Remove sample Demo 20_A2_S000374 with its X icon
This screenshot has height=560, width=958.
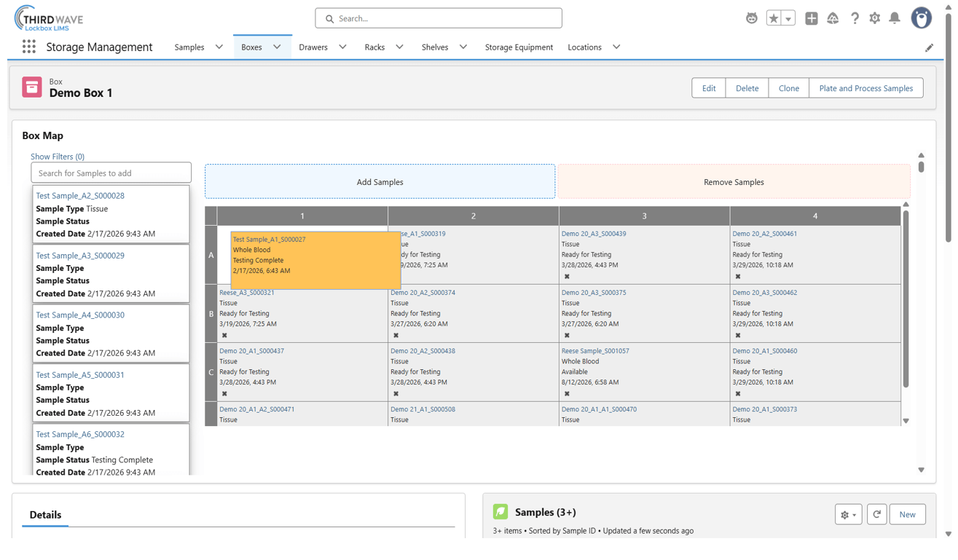pyautogui.click(x=396, y=336)
